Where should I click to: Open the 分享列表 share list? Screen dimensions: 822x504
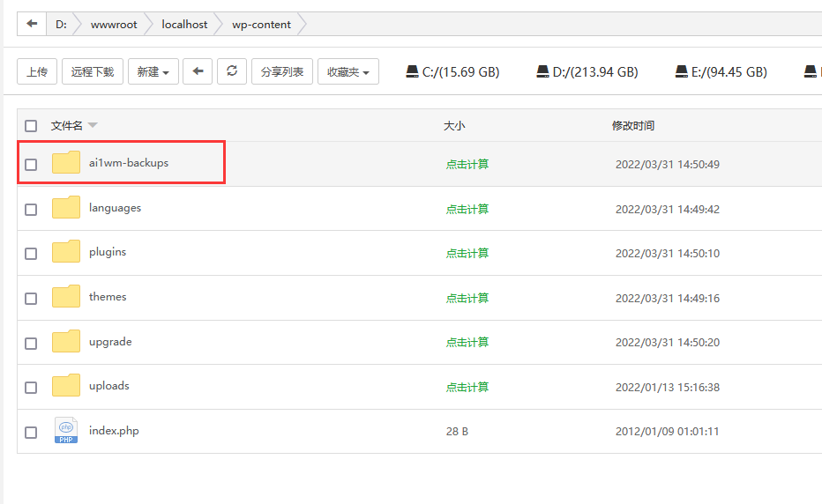pyautogui.click(x=282, y=71)
